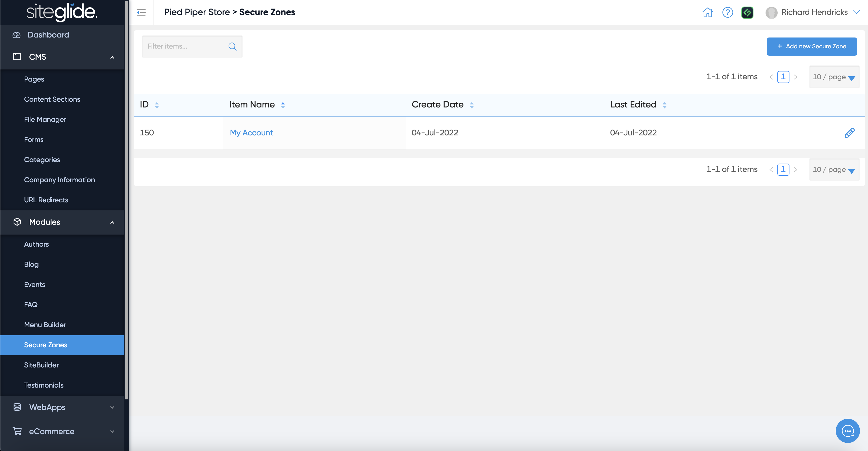
Task: Open the My Account zone link
Action: 251,133
